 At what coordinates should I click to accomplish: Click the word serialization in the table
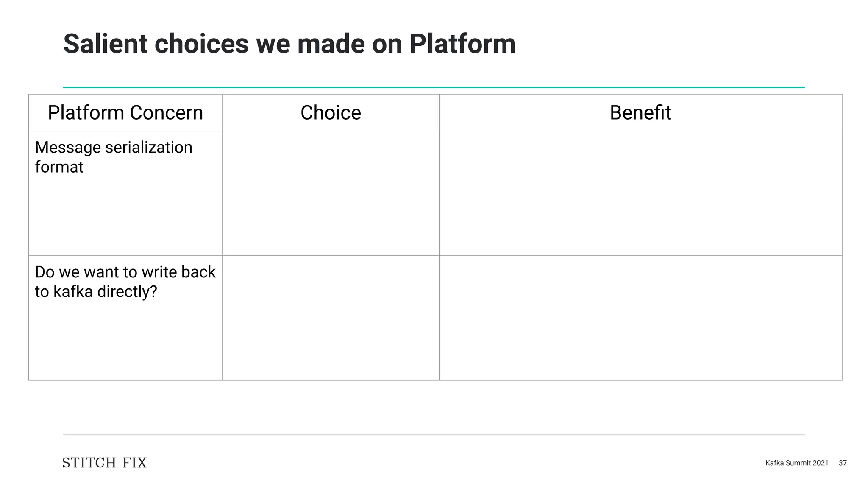[x=149, y=148]
